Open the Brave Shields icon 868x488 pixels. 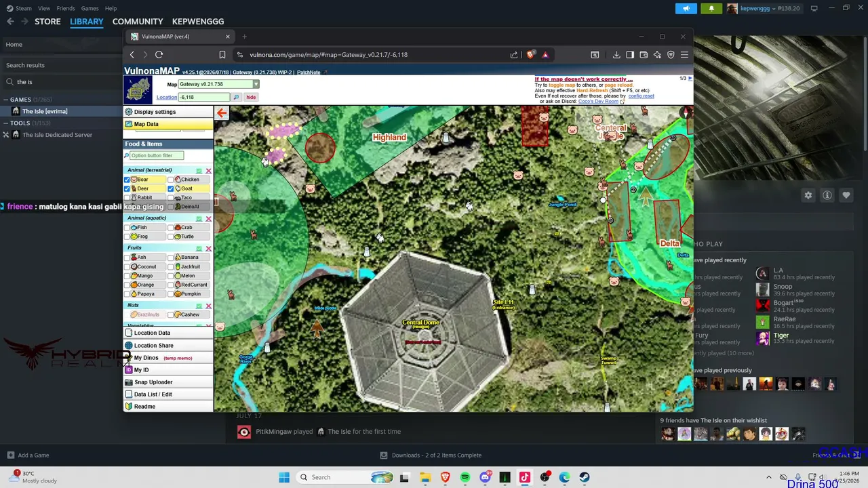click(x=530, y=55)
